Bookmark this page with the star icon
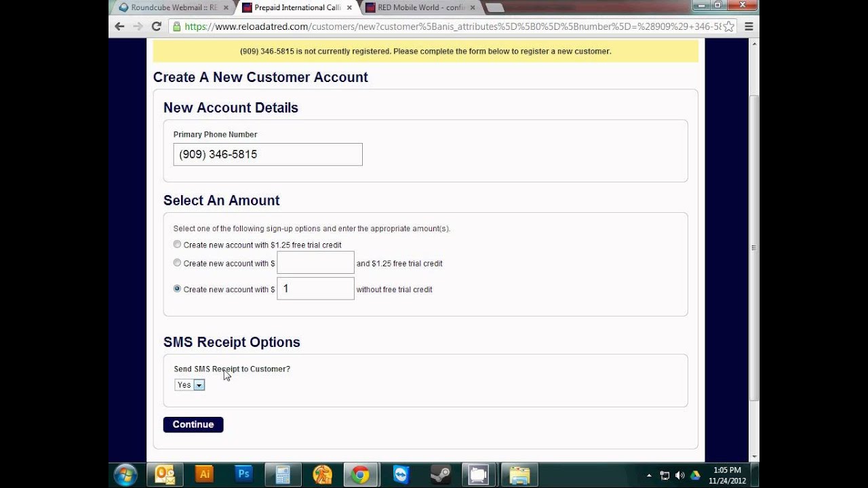Screen dimensions: 868x488 (x=728, y=26)
